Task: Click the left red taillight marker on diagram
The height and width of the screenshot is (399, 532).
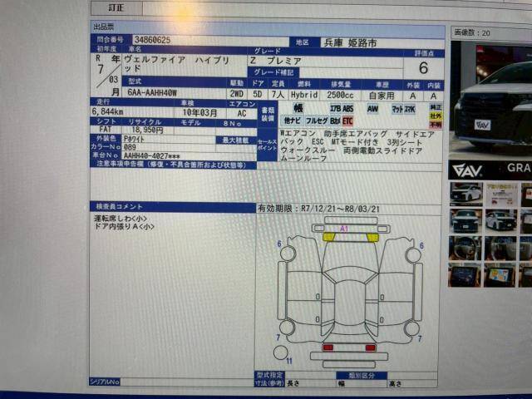Action: (328, 347)
